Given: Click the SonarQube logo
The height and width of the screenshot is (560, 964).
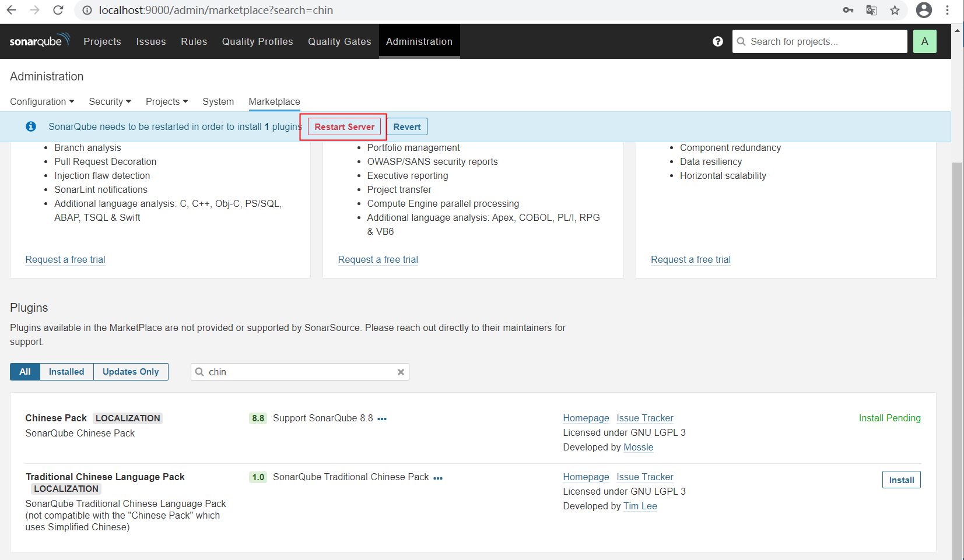Looking at the screenshot, I should [x=40, y=40].
